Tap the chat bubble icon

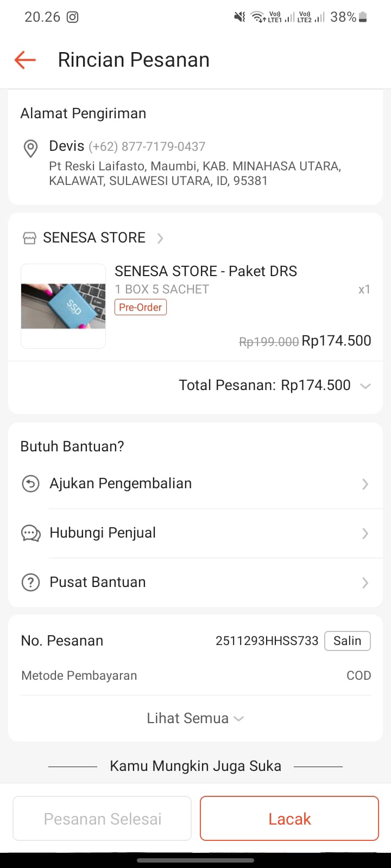coord(30,533)
